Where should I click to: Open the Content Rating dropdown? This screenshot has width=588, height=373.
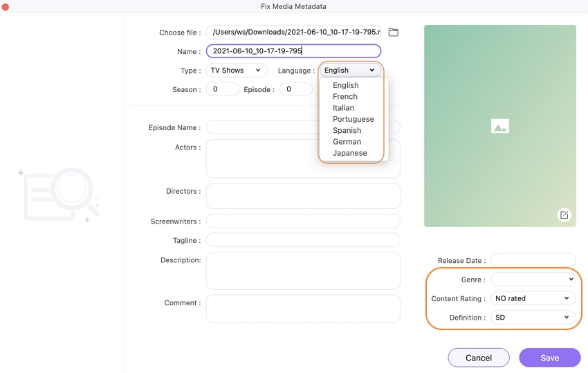[533, 298]
